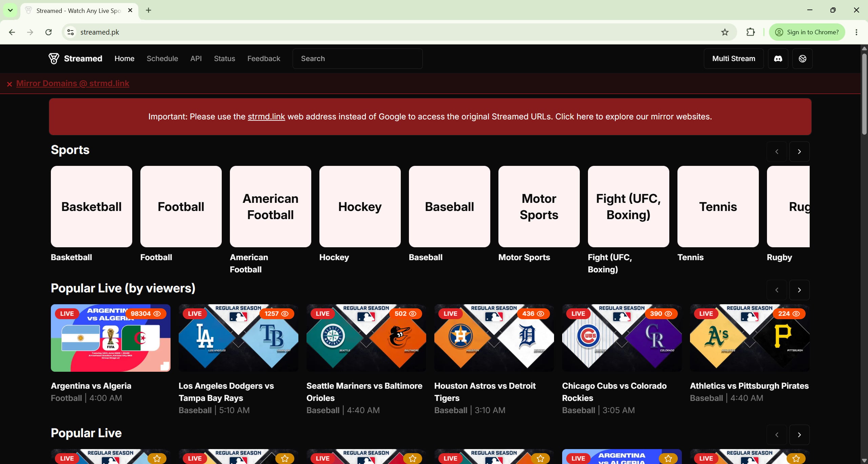Click the Multi Stream button
Viewport: 868px width, 464px height.
(734, 59)
